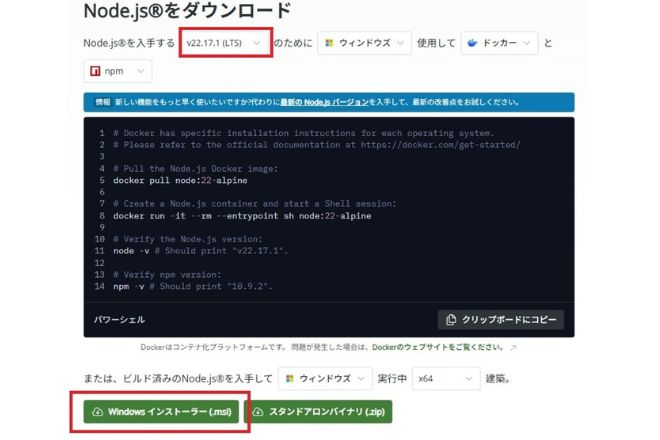This screenshot has height=440, width=660.
Task: Click the 'node -v' code line
Action: [200, 251]
